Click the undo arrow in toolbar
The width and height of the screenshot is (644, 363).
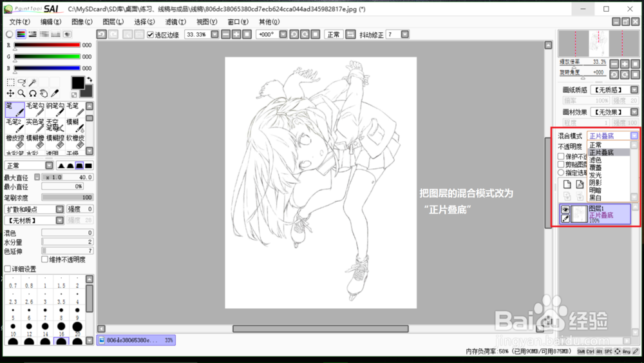click(102, 35)
